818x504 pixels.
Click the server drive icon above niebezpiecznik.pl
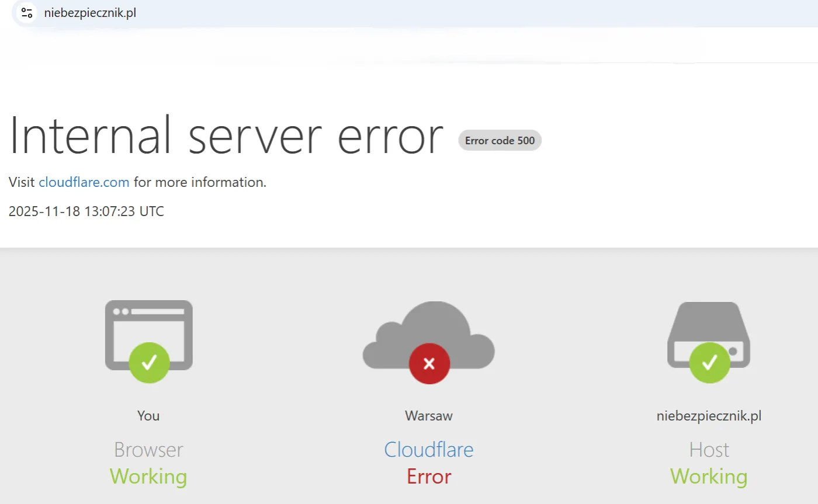coord(709,335)
